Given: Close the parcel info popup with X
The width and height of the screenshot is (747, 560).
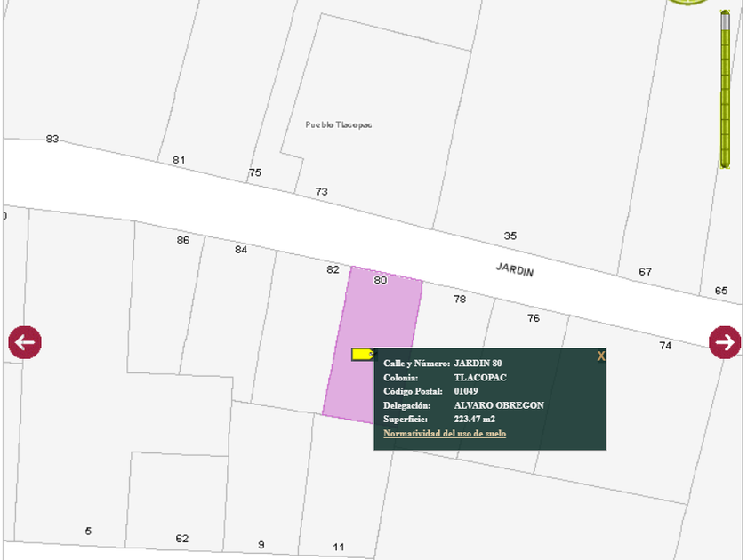Looking at the screenshot, I should click(x=601, y=356).
